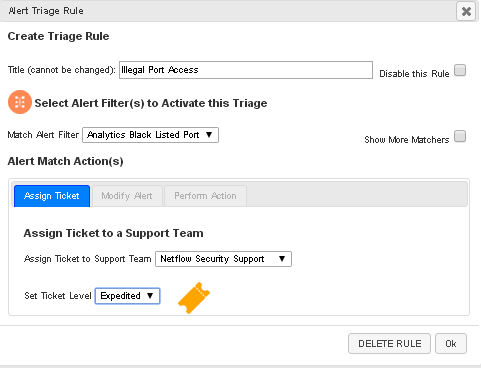This screenshot has height=368, width=481.
Task: Select the Assign Ticket tab
Action: click(52, 196)
